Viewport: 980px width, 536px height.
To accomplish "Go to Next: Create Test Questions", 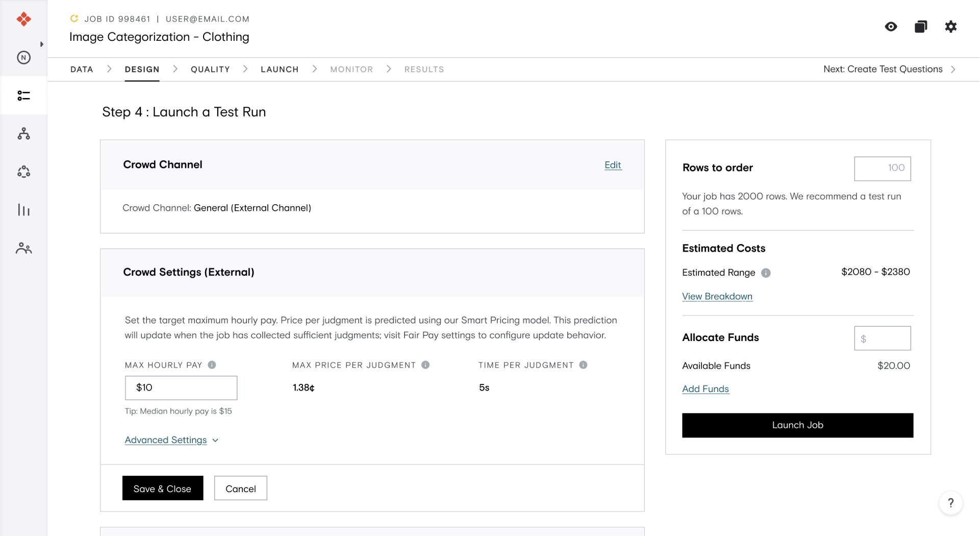I will point(883,69).
